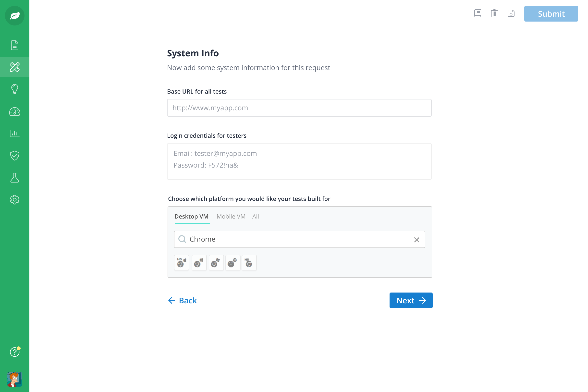The height and width of the screenshot is (392, 588).
Task: Click the Base URL input field
Action: pyautogui.click(x=299, y=108)
